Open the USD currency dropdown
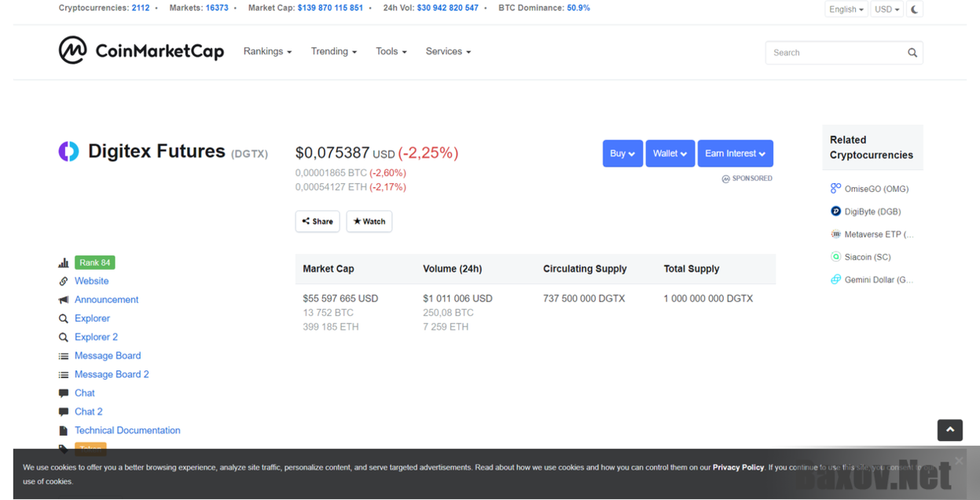The image size is (980, 500). click(887, 9)
